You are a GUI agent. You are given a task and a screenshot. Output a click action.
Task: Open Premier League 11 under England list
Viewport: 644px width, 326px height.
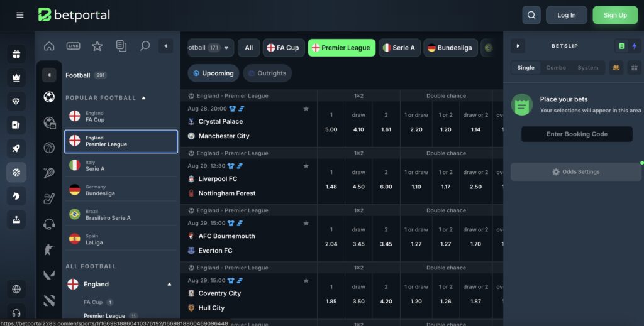point(110,316)
